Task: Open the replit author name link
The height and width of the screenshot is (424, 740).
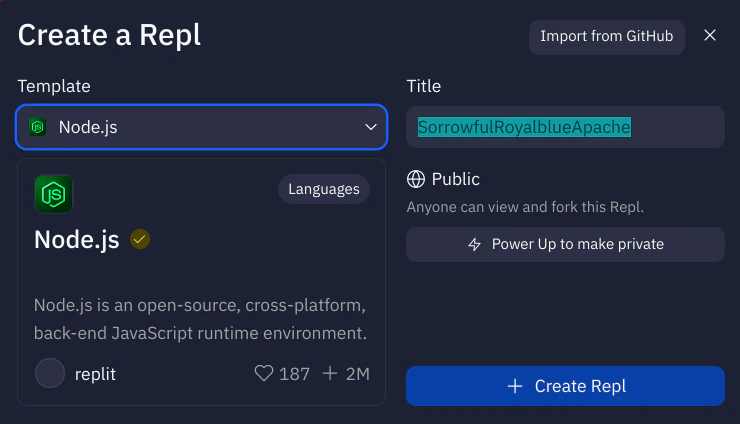Action: (96, 374)
